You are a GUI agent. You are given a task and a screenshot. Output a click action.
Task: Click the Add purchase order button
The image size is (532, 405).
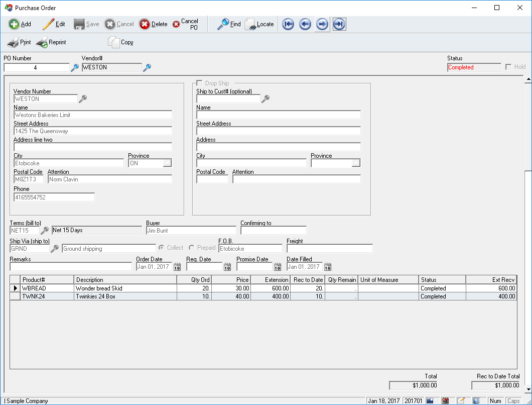(20, 24)
